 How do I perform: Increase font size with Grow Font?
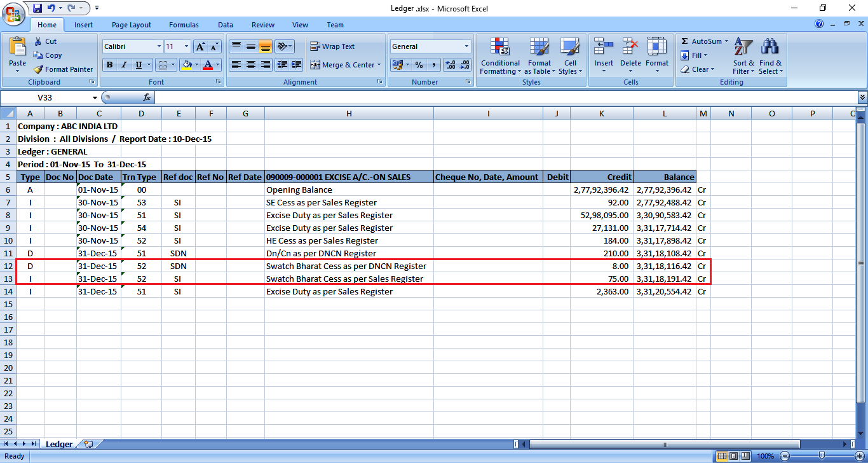[200, 46]
